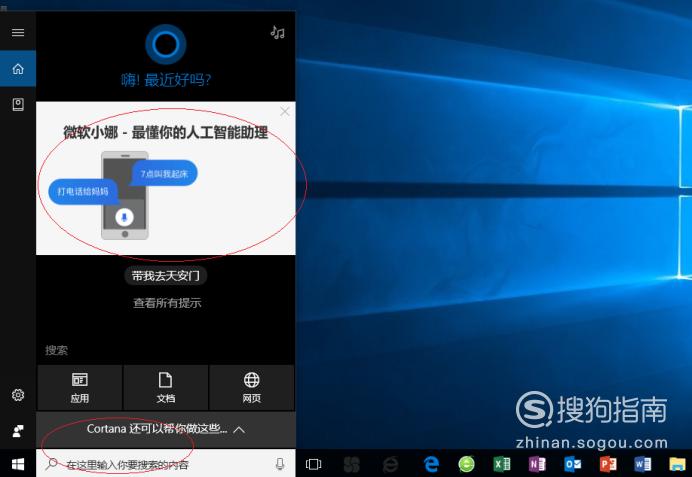Launch Excel from taskbar
Screen dimensions: 692x477
tap(502, 464)
